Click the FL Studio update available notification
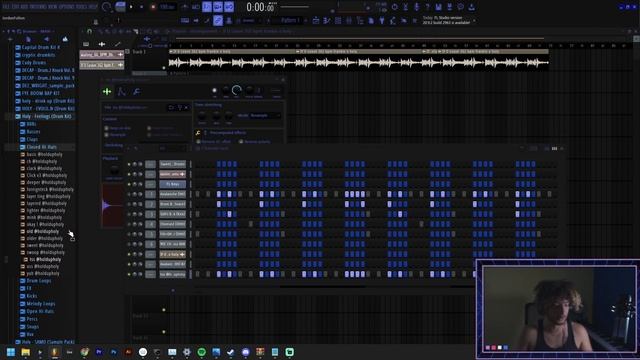 pyautogui.click(x=446, y=20)
